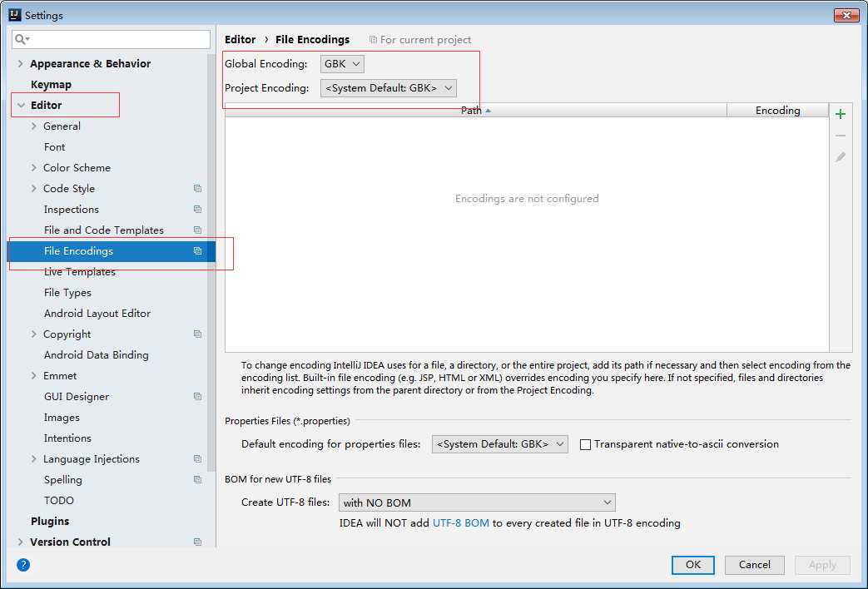Click the pencil edit icon
This screenshot has width=868, height=589.
coord(841,157)
